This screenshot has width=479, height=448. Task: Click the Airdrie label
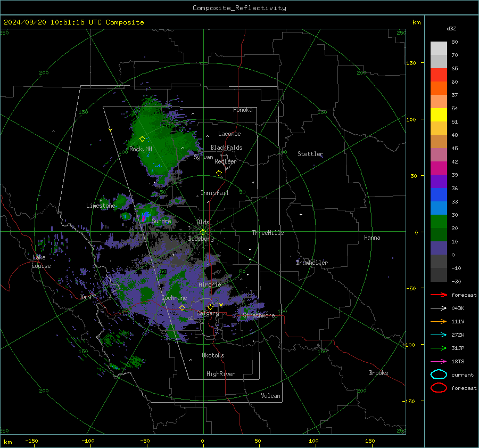[x=210, y=284]
